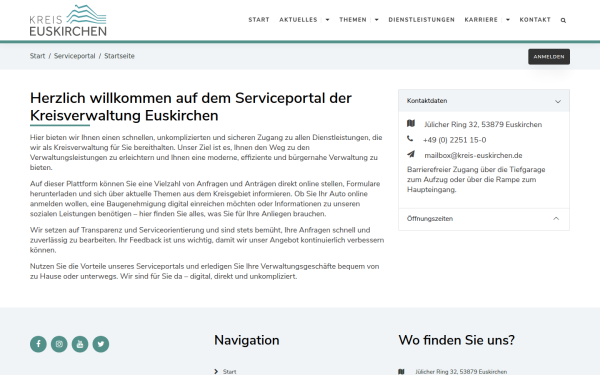Click the Anmelden button

coord(549,57)
